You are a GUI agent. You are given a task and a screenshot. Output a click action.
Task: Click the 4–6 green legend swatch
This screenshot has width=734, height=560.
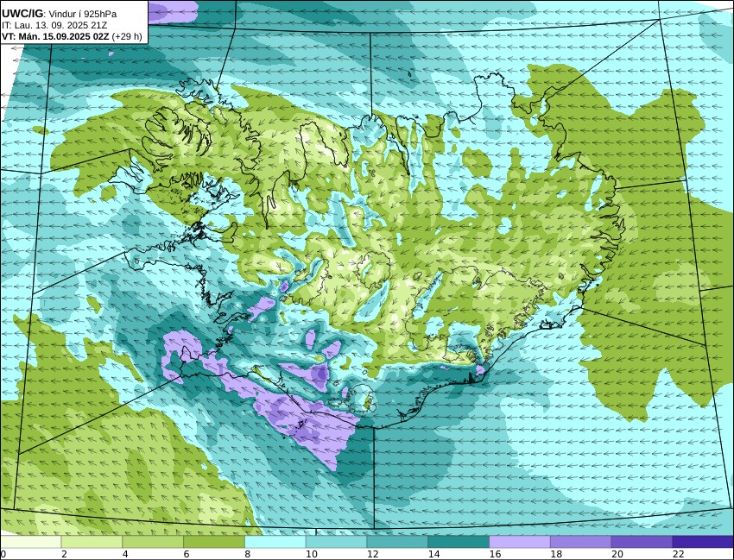(x=153, y=542)
